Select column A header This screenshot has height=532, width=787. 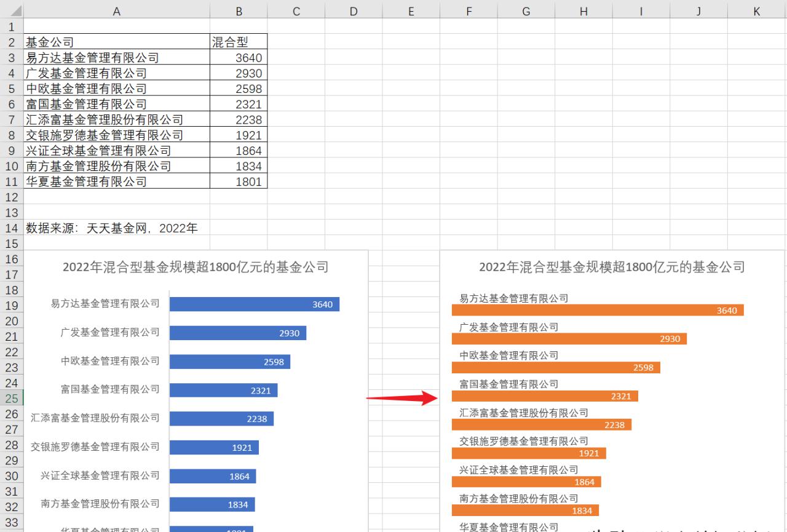(x=117, y=12)
